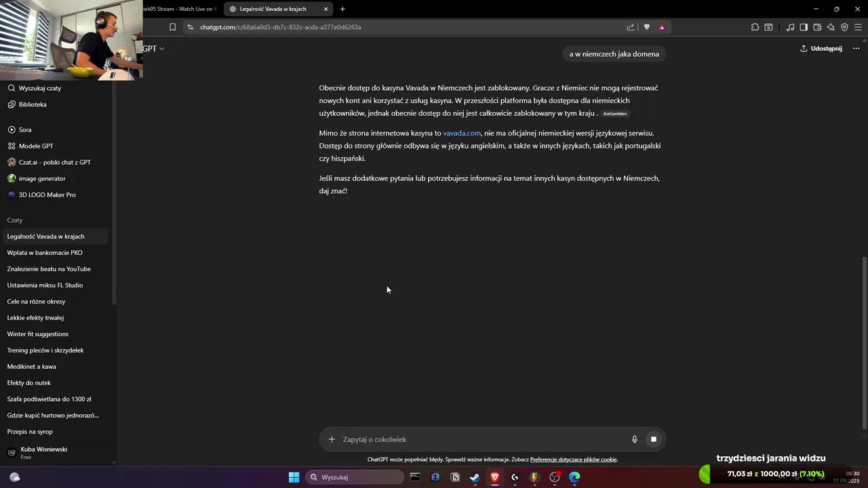Image resolution: width=868 pixels, height=488 pixels.
Task: Open Sora in the sidebar
Action: 25,129
